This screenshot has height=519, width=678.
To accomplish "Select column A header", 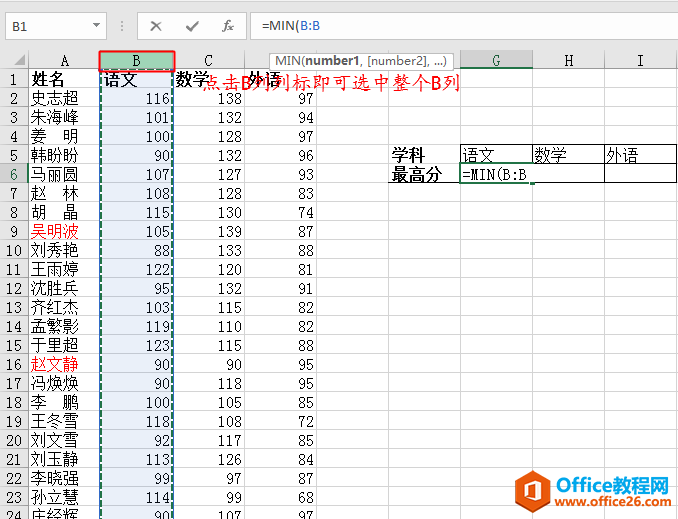I will (x=64, y=60).
